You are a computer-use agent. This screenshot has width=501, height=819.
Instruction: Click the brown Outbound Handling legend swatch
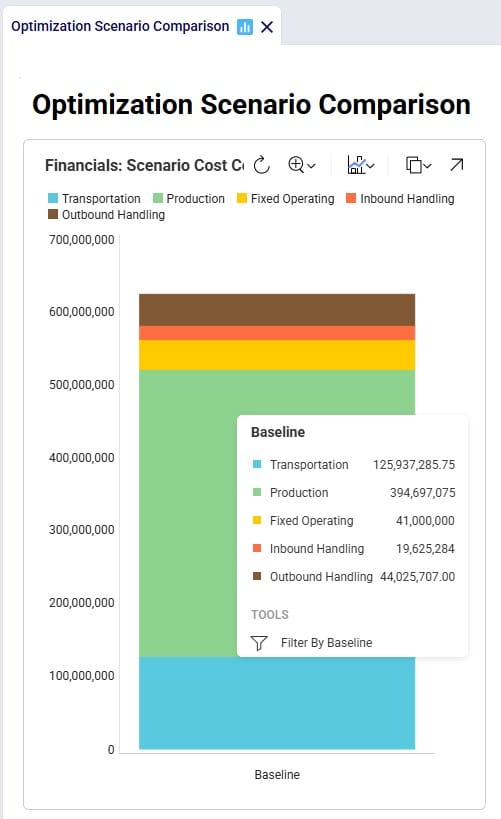(53, 214)
